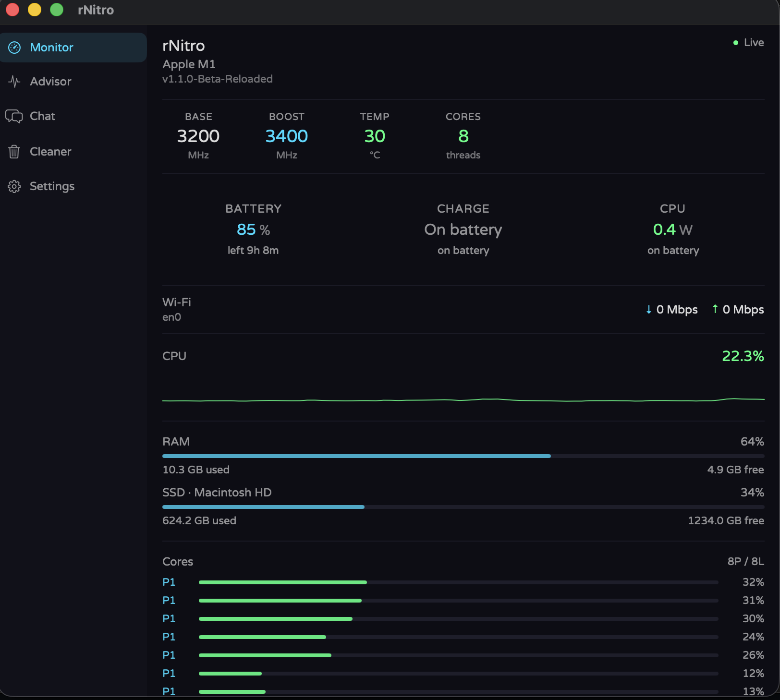Screen dimensions: 780x700
Task: Click the TEMP stat label
Action: [x=375, y=117]
